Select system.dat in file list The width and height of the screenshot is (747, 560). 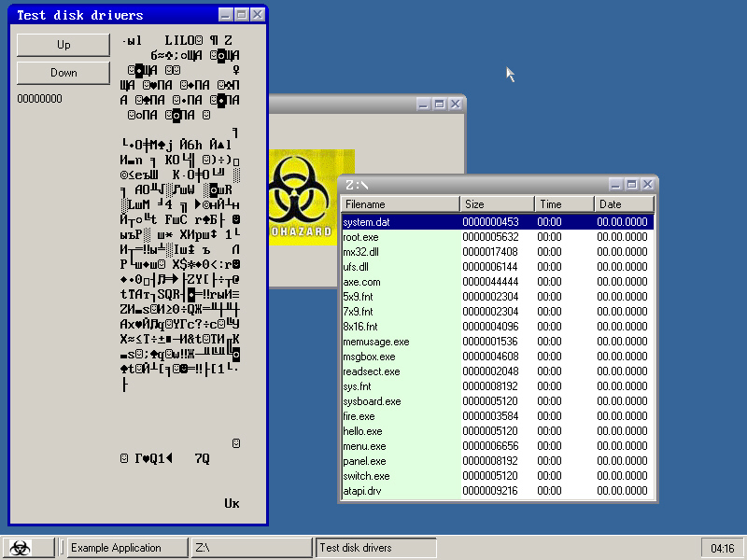pyautogui.click(x=366, y=222)
